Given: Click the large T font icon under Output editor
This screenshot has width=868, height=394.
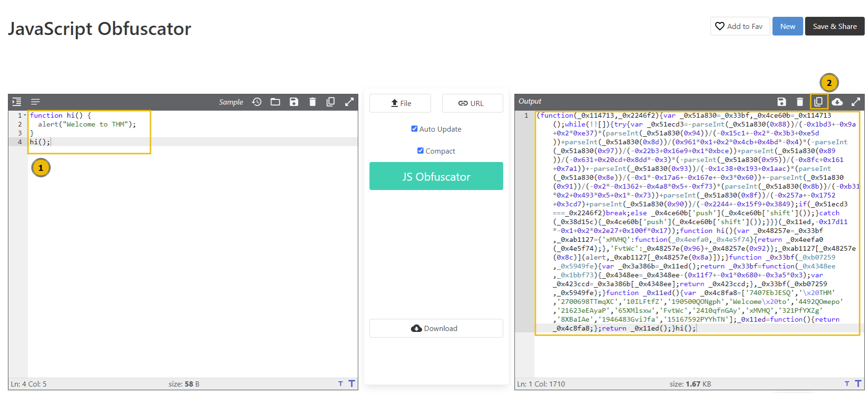Looking at the screenshot, I should pos(858,384).
